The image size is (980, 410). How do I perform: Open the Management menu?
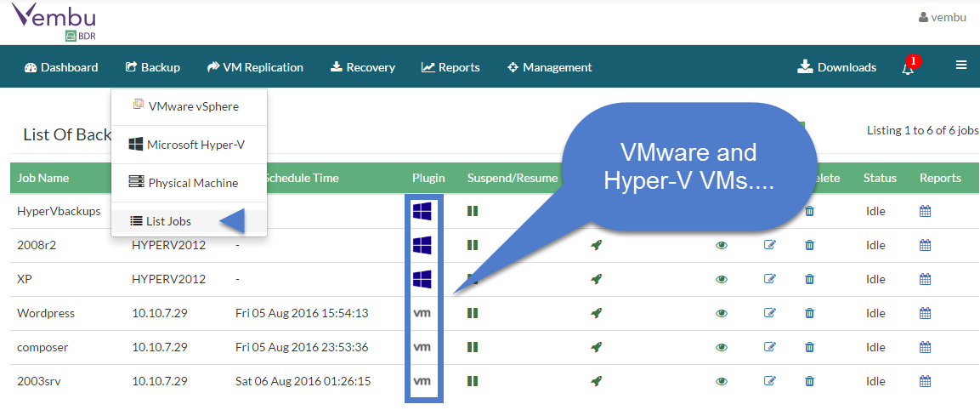549,67
